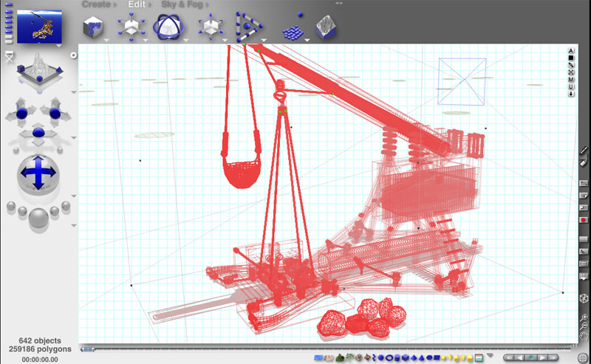Toggle the spray render circle button
Screen dimensions: 591x364
click(x=73, y=55)
